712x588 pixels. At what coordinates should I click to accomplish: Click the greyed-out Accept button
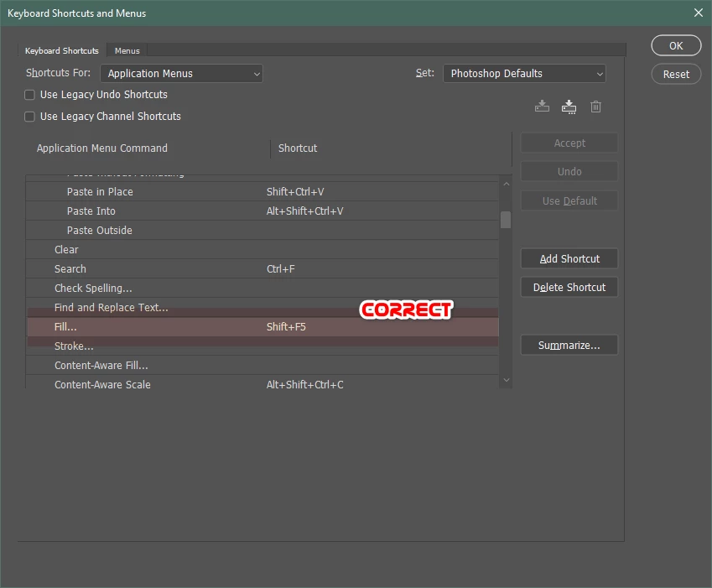point(569,143)
